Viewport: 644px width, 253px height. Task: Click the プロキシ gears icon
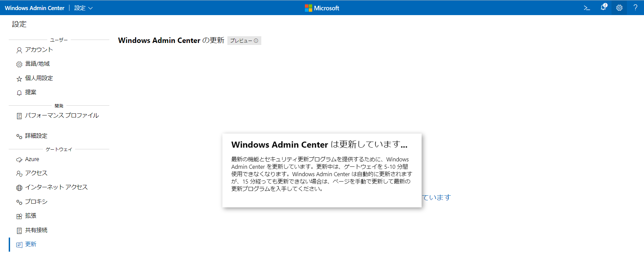tap(19, 202)
